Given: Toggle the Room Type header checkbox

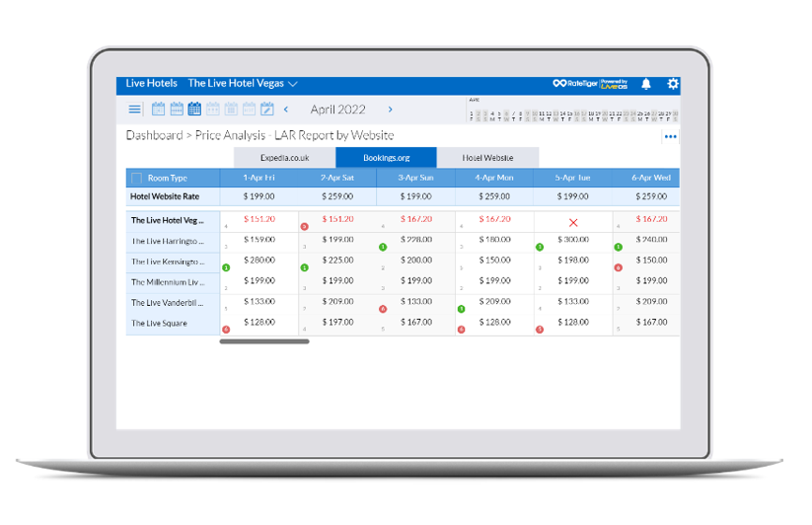Looking at the screenshot, I should [x=137, y=178].
